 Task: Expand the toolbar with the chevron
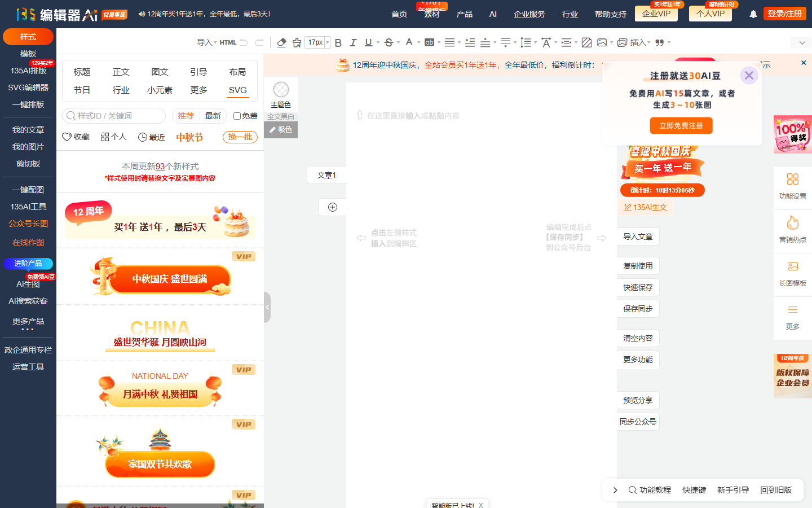tap(802, 43)
